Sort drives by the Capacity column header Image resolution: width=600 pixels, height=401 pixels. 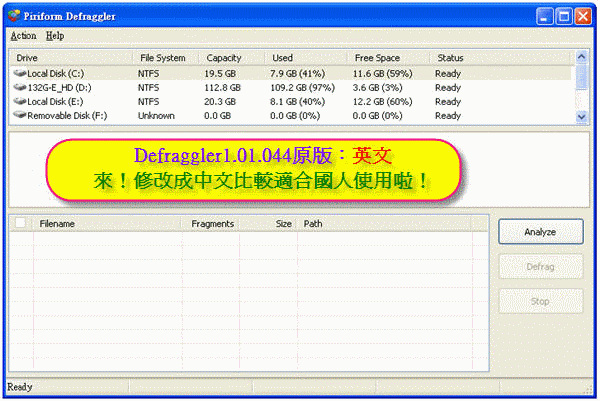(232, 58)
